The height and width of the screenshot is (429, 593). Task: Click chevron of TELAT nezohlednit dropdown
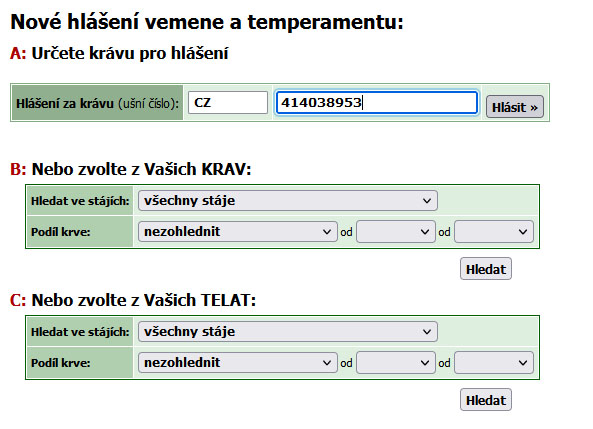(x=327, y=363)
